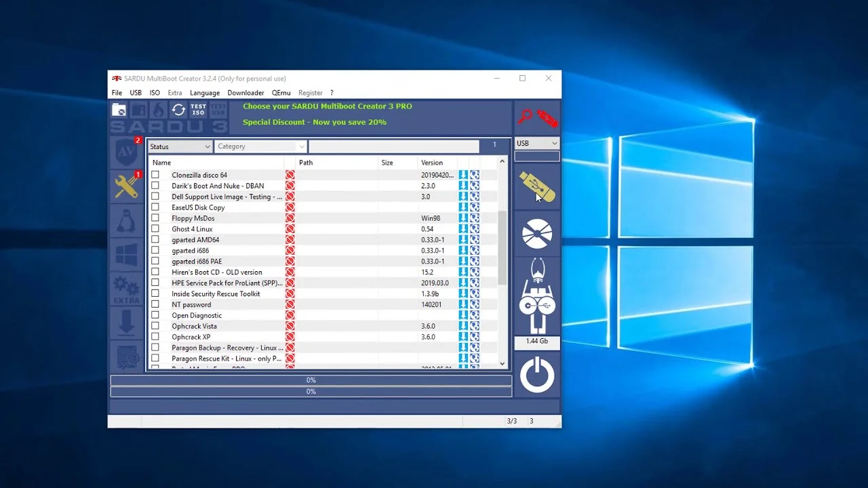The width and height of the screenshot is (868, 488).
Task: Open the Downloader menu
Action: coord(245,92)
